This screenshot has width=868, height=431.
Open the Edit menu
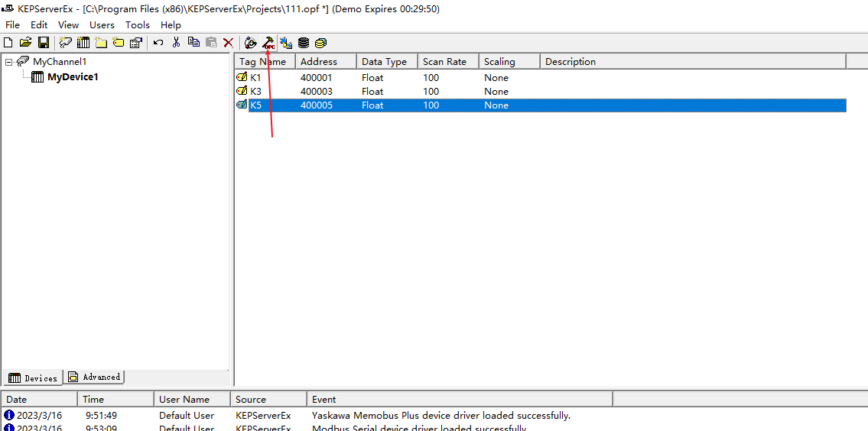tap(39, 25)
